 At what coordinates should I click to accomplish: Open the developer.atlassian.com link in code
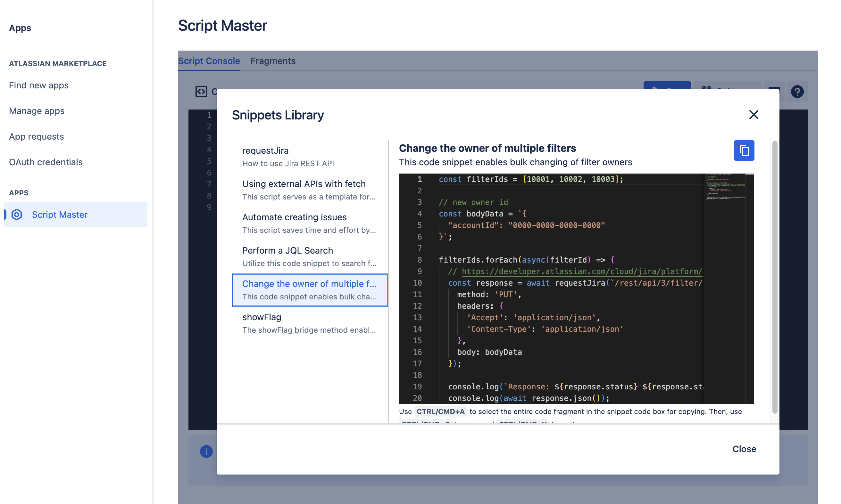tap(581, 271)
